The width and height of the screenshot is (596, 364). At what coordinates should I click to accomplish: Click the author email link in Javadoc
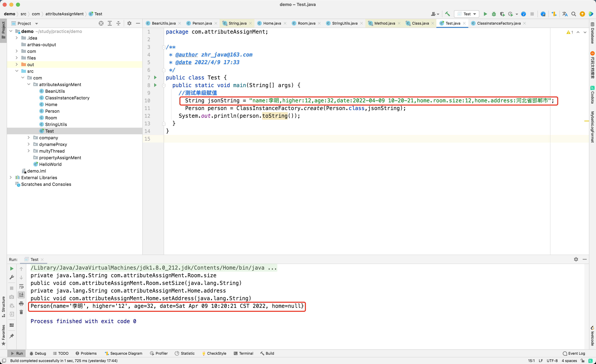tap(227, 55)
